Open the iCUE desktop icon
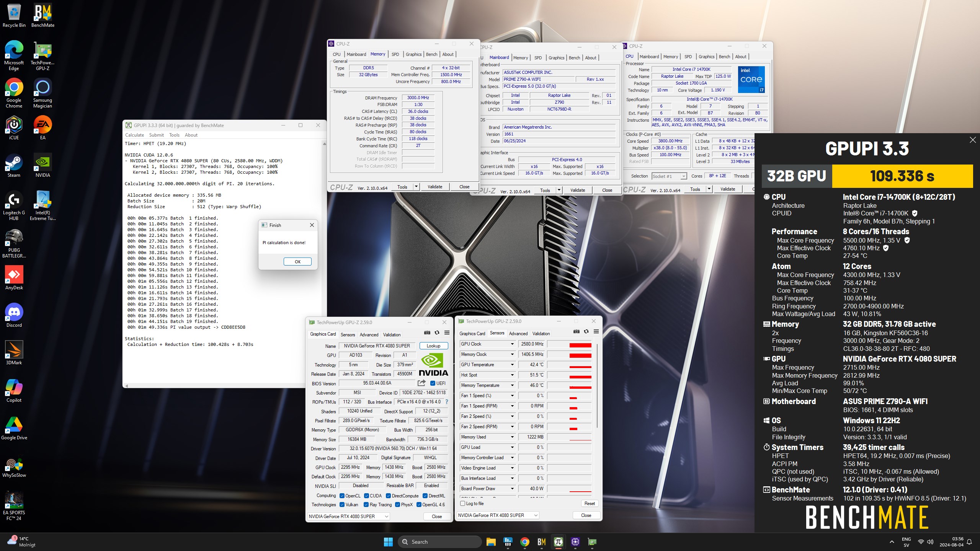This screenshot has width=980, height=551. pyautogui.click(x=14, y=128)
